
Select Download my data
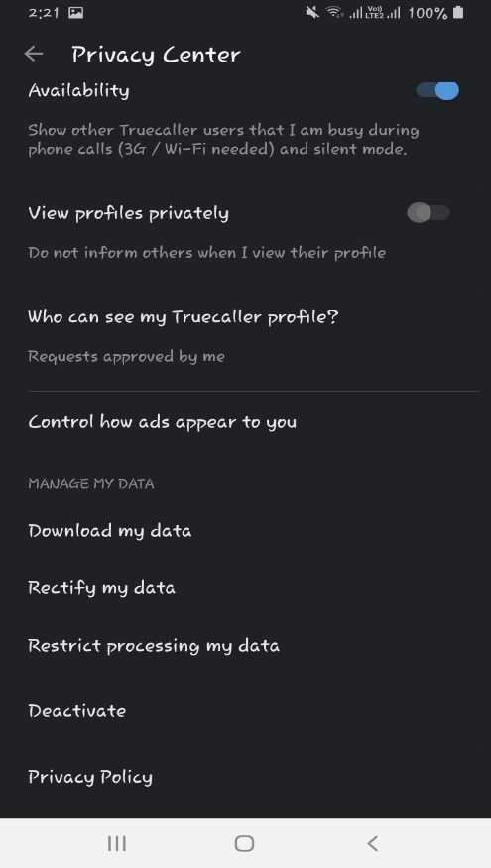coord(109,531)
